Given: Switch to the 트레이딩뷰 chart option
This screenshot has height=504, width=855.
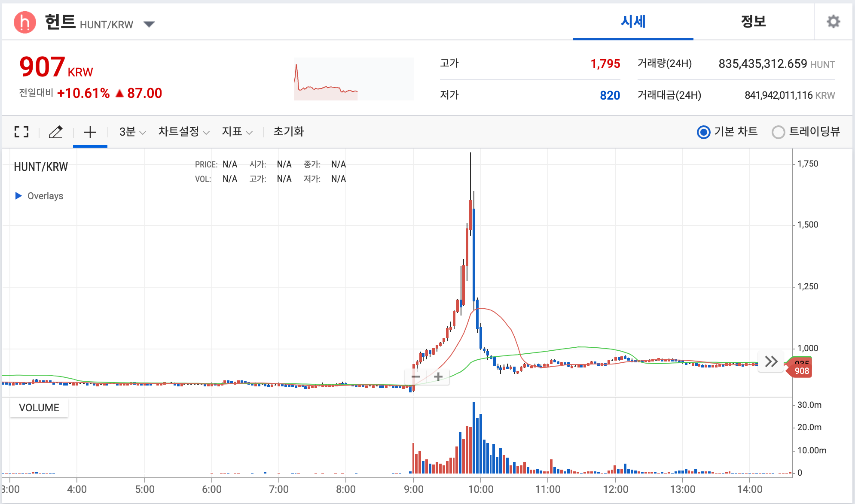Looking at the screenshot, I should click(778, 132).
